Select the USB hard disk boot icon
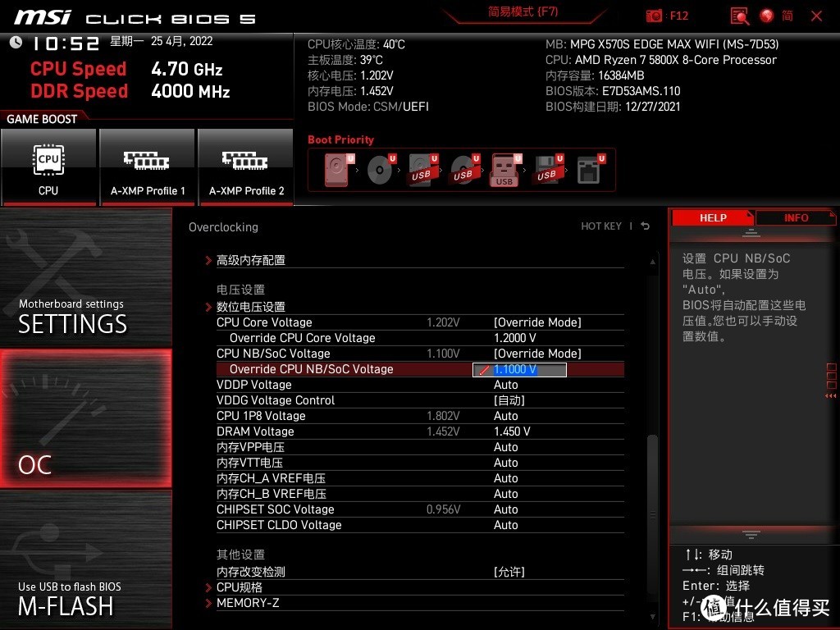The height and width of the screenshot is (630, 840). point(422,169)
